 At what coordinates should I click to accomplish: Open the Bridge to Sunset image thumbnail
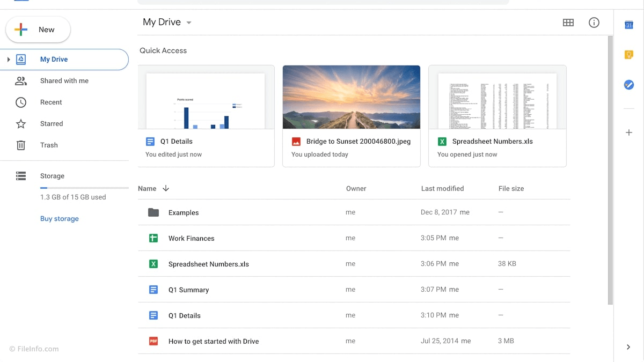click(351, 97)
